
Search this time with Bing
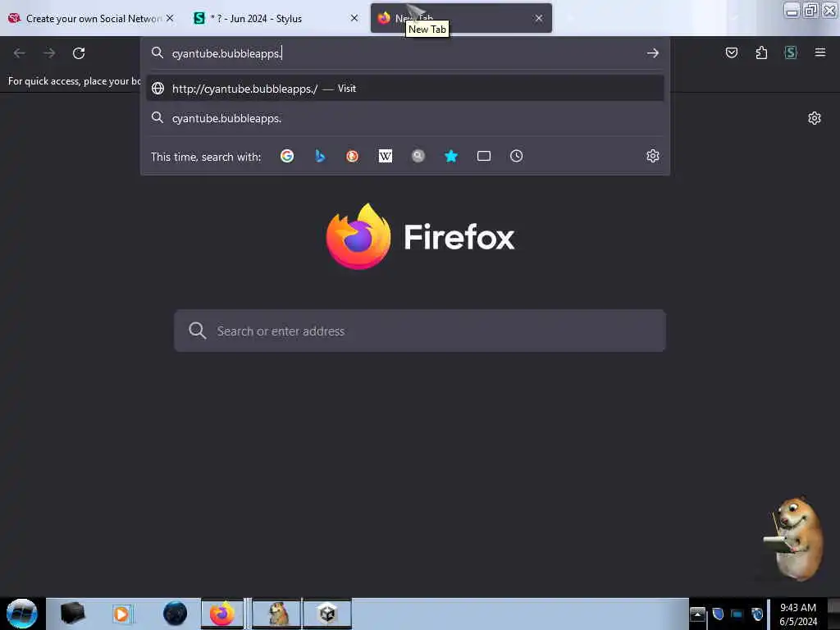coord(320,156)
